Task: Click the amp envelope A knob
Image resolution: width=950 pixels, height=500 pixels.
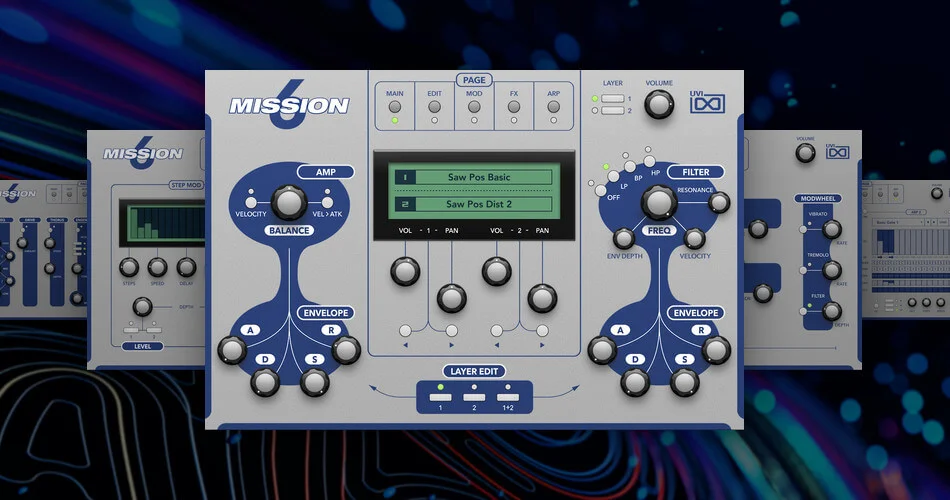Action: pyautogui.click(x=232, y=350)
